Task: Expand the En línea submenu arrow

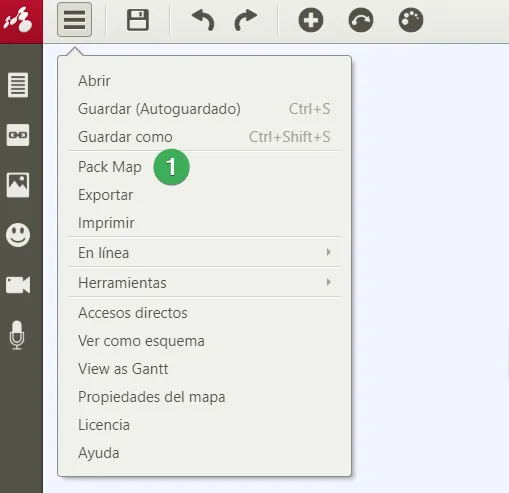Action: (329, 252)
